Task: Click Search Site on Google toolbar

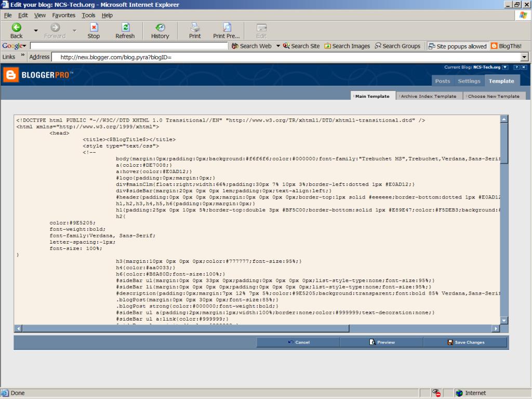Action: (x=301, y=46)
